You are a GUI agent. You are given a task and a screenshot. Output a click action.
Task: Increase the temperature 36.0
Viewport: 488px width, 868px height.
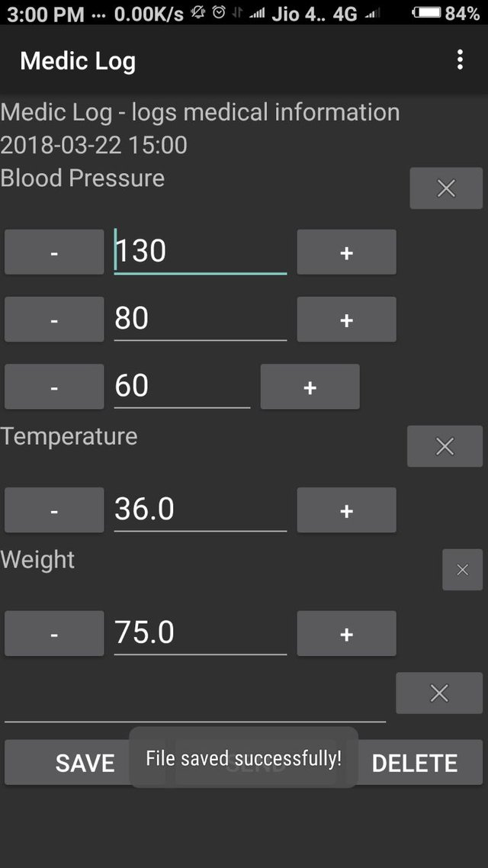346,510
